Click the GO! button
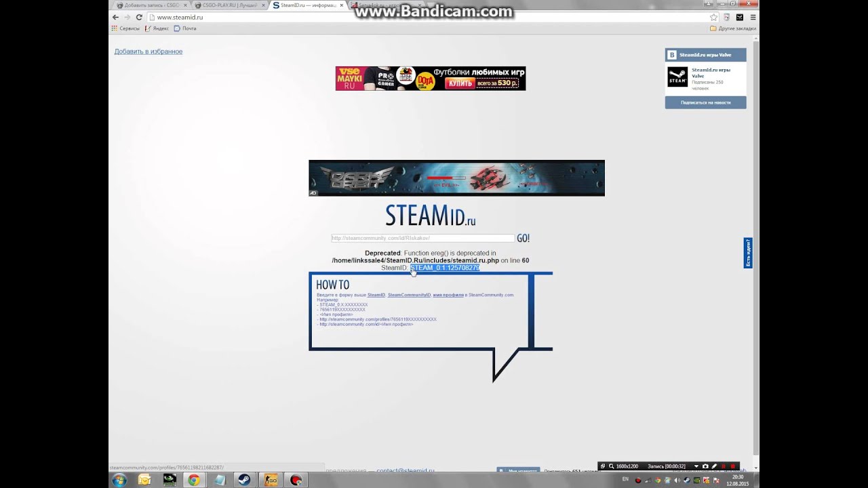This screenshot has width=868, height=488. click(523, 238)
